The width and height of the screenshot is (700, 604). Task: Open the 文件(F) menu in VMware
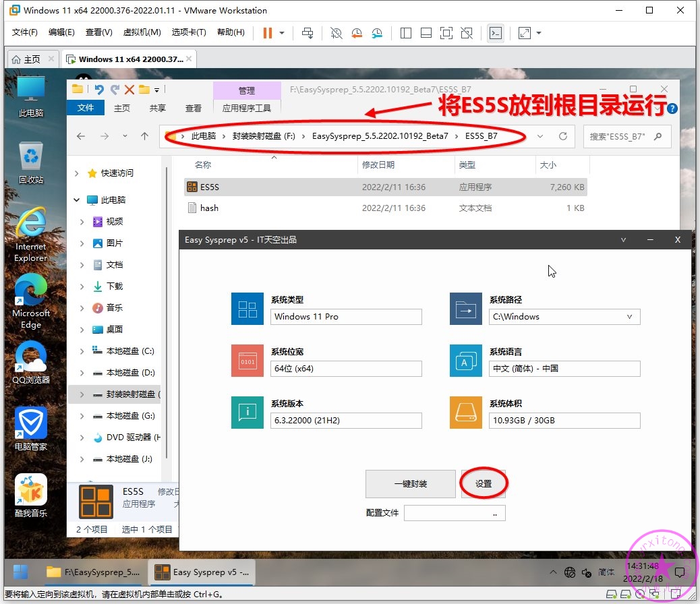24,32
